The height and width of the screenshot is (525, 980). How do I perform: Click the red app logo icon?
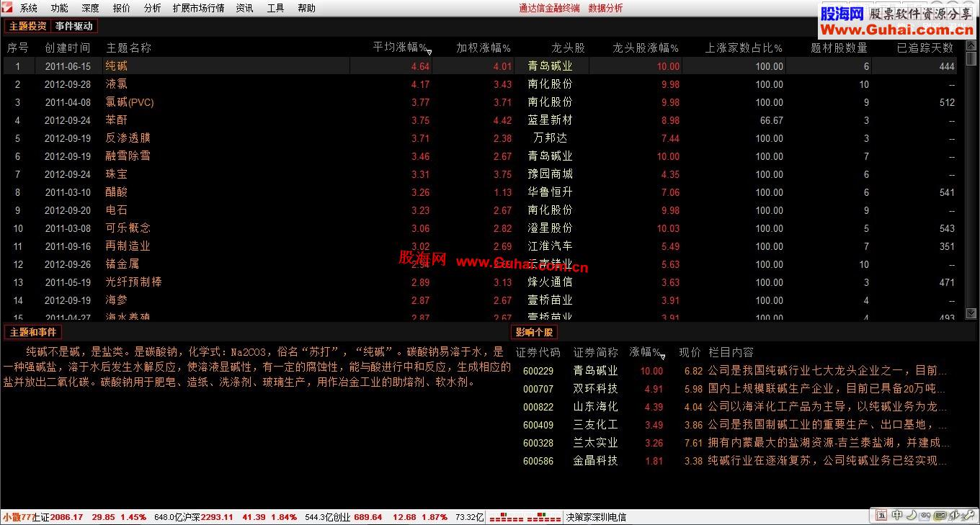7,8
